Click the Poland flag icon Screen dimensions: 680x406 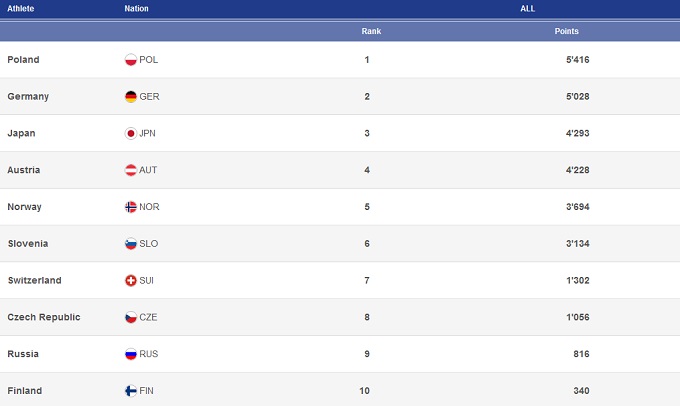130,60
